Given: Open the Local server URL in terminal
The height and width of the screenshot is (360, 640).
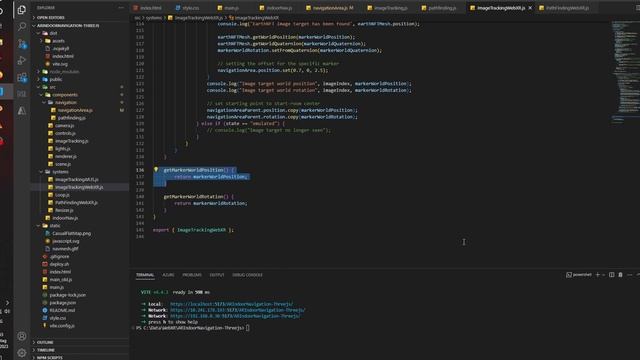Looking at the screenshot, I should [231, 304].
